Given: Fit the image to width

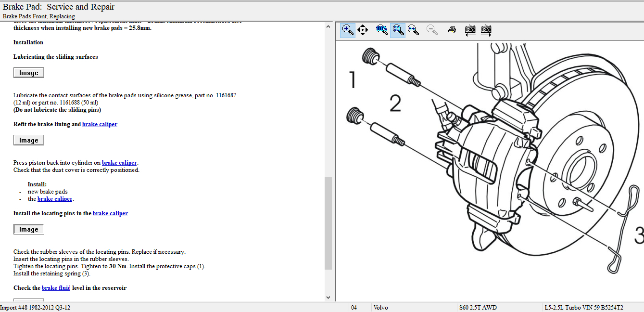Looking at the screenshot, I should click(x=413, y=30).
